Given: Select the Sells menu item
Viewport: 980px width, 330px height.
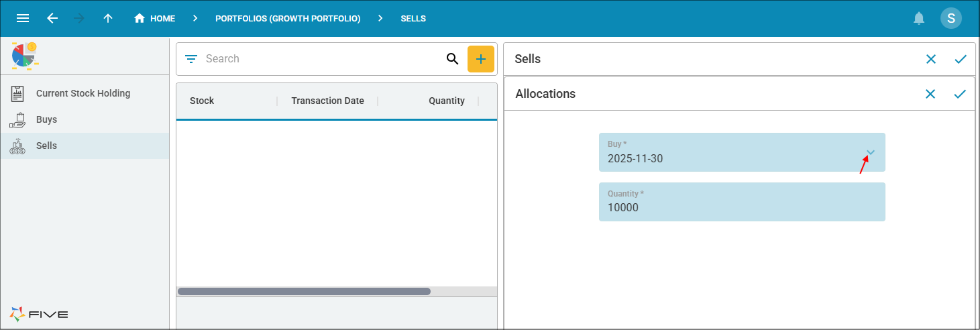Looking at the screenshot, I should click(85, 146).
